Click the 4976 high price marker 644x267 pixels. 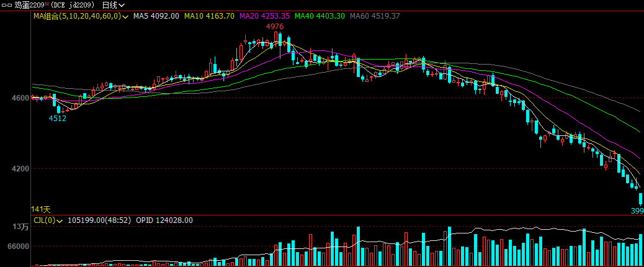point(275,27)
